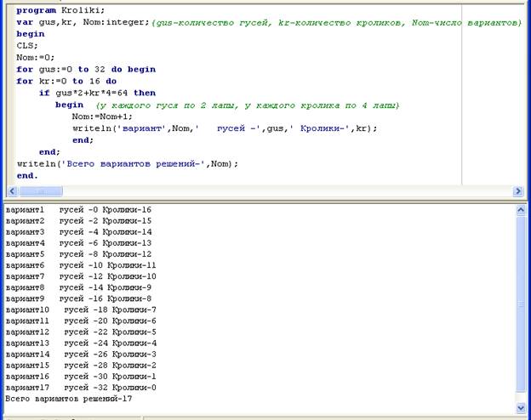Click the 'program Kroliki;' code line
Image resolution: width=531 pixels, height=420 pixels.
tap(60, 10)
